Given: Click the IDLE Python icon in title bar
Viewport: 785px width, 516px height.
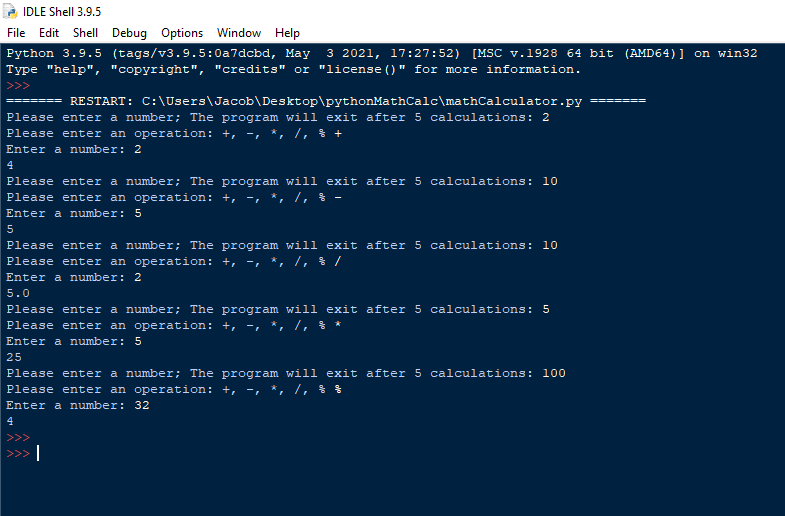Looking at the screenshot, I should point(11,11).
